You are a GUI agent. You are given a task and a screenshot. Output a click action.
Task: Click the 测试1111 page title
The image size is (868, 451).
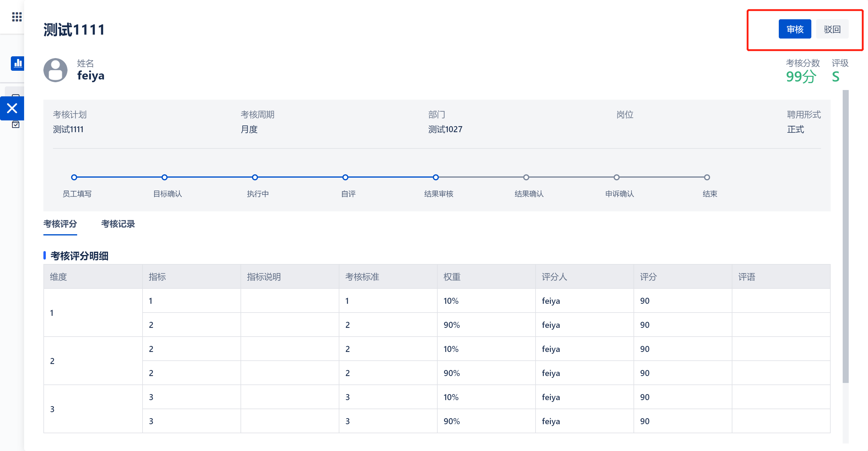tap(74, 30)
